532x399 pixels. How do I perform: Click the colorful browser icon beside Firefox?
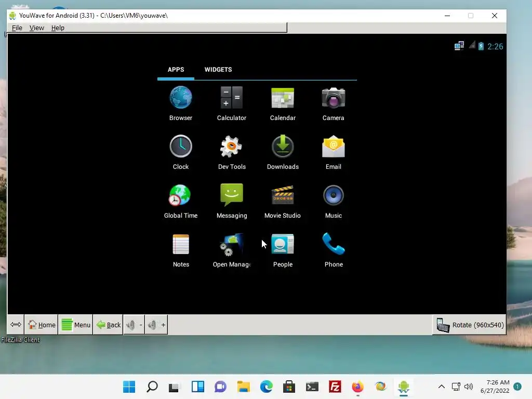(380, 387)
